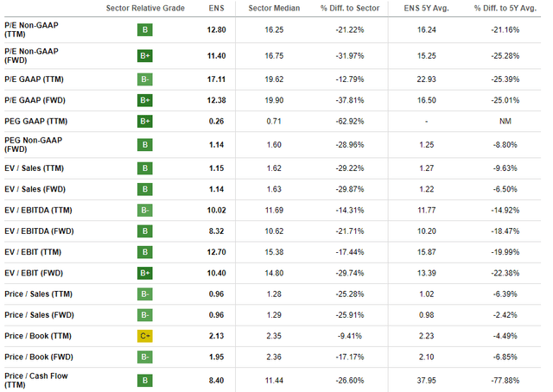Click the B- grade badge for P/E GAAP (TTM)

[145, 79]
